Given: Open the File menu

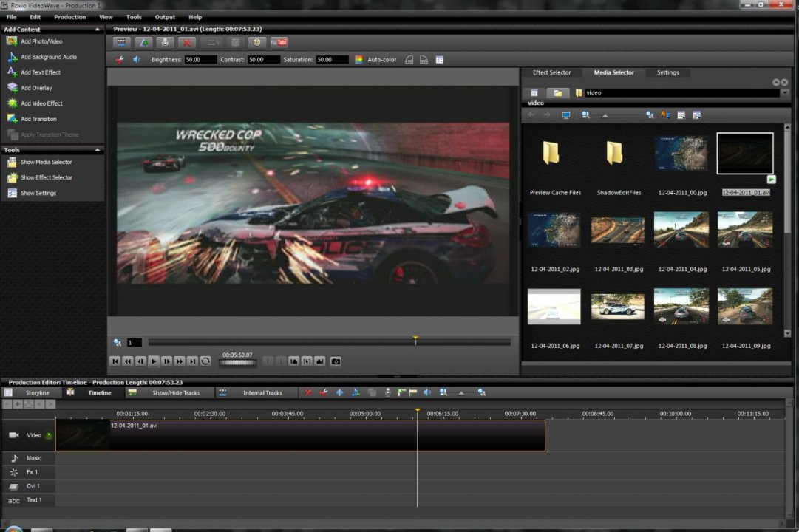Looking at the screenshot, I should tap(11, 17).
